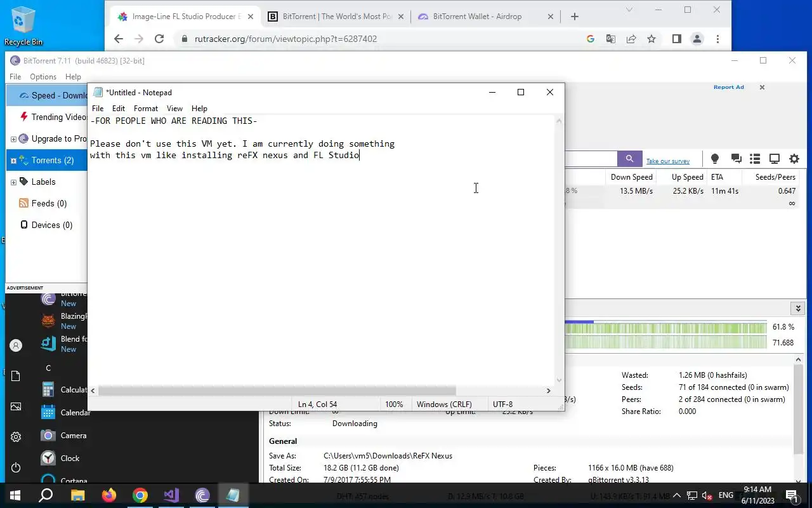Open a new Chrome tab
This screenshot has height=508, width=812.
[x=575, y=17]
